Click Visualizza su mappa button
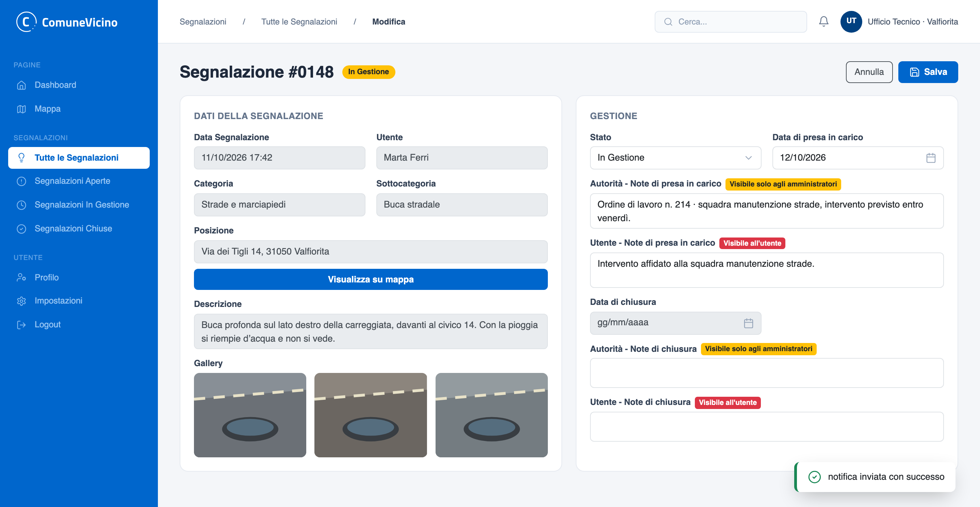Image resolution: width=980 pixels, height=507 pixels. click(371, 279)
